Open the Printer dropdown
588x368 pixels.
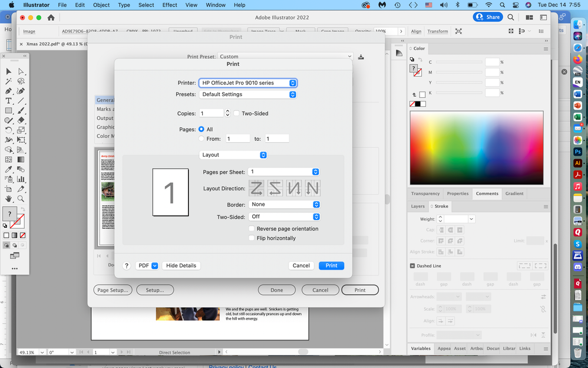(x=247, y=83)
